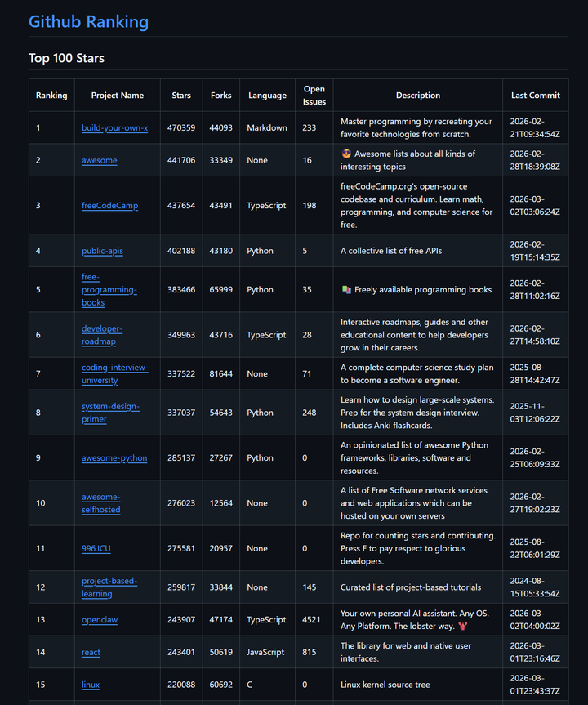Open the Github Ranking heading link
588x705 pixels.
click(88, 21)
